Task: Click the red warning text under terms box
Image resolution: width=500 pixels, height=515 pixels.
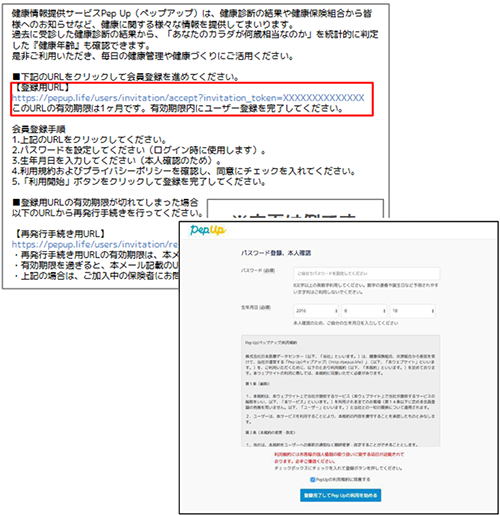Action: (x=339, y=458)
